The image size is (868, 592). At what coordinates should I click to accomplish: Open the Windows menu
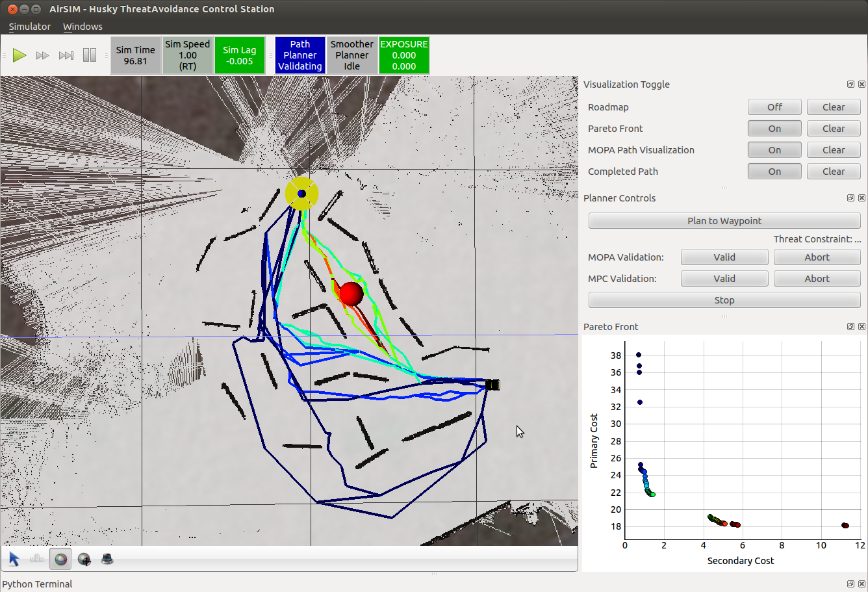click(x=83, y=27)
